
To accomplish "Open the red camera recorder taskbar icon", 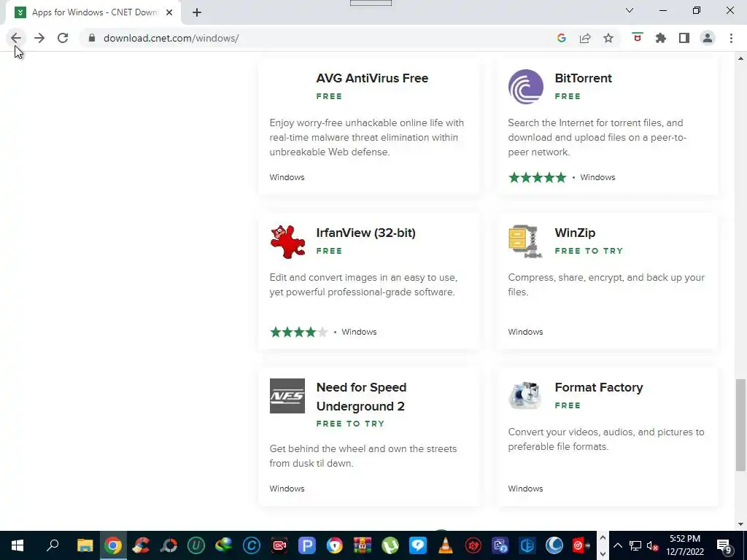I will pos(279,545).
